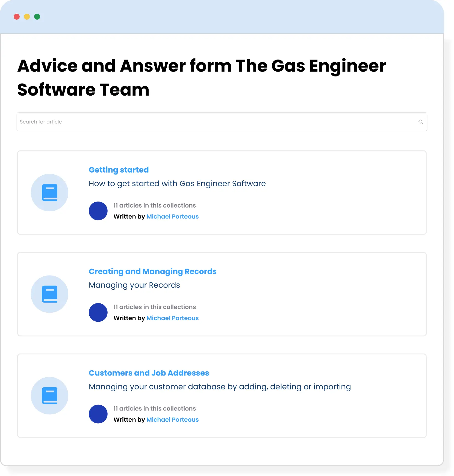Click the avatar in Customers and Job Addresses card
Screen dimensions: 454x476
tap(98, 414)
